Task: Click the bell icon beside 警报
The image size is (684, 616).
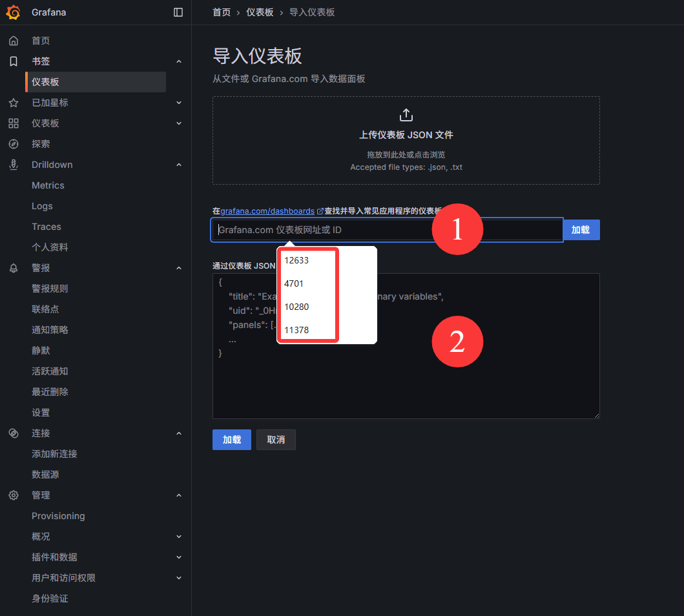Action: pos(14,268)
